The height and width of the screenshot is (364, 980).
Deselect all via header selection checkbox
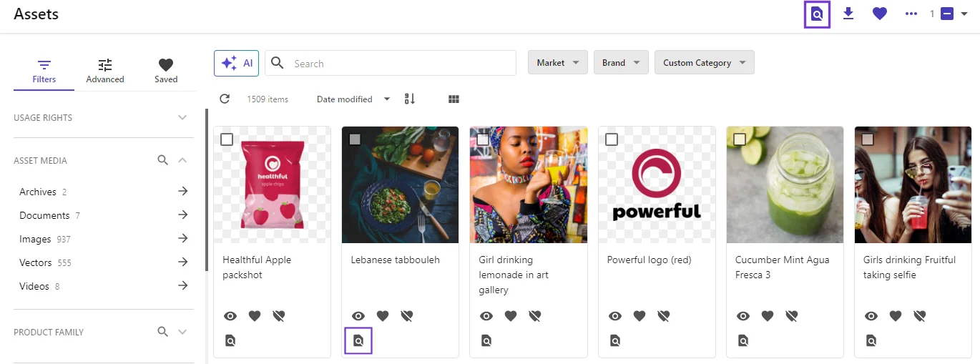tap(947, 14)
